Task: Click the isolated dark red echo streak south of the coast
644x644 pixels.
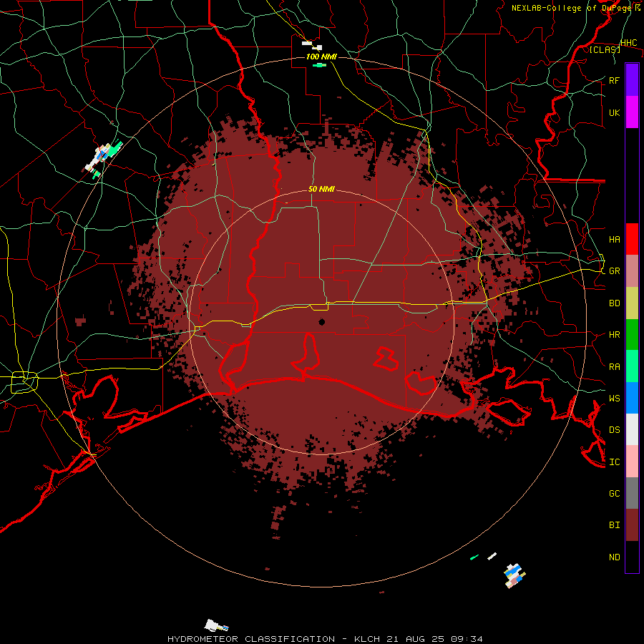Action: point(278,522)
